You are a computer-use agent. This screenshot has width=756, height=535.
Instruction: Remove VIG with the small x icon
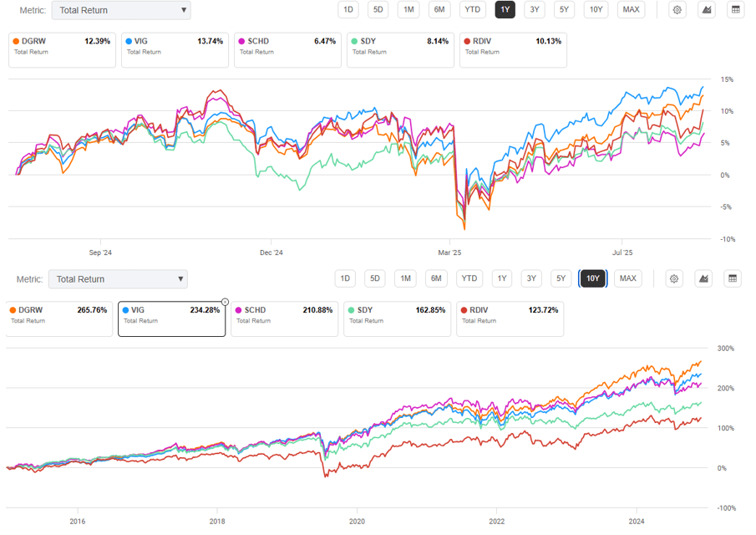point(225,302)
